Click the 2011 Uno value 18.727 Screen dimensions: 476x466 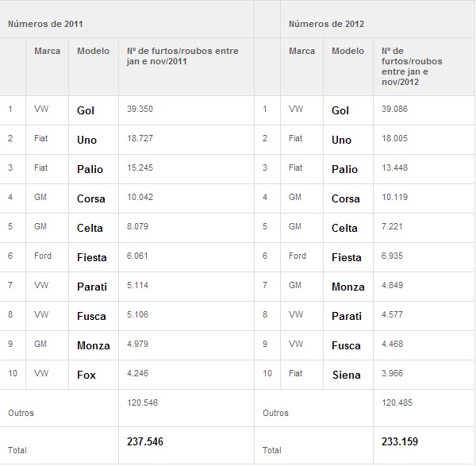(140, 138)
